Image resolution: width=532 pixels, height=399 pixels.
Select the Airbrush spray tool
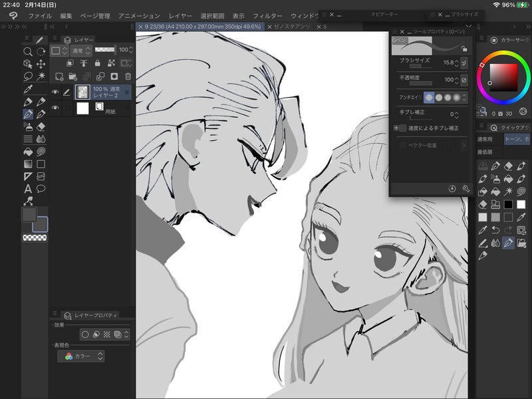coord(28,126)
